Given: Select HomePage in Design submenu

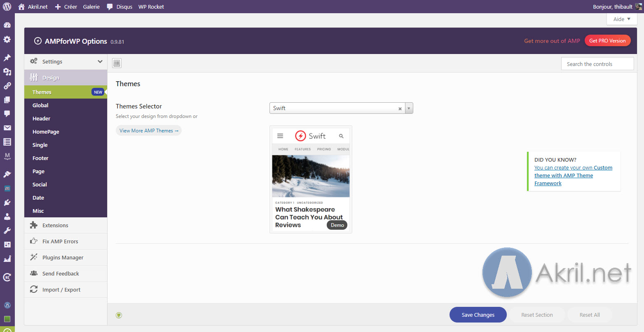Looking at the screenshot, I should pyautogui.click(x=66, y=132).
